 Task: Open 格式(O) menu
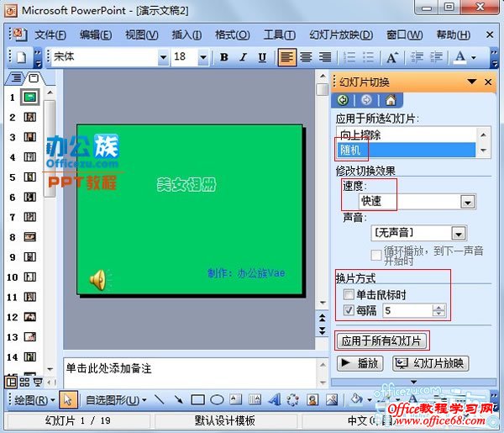[x=232, y=34]
